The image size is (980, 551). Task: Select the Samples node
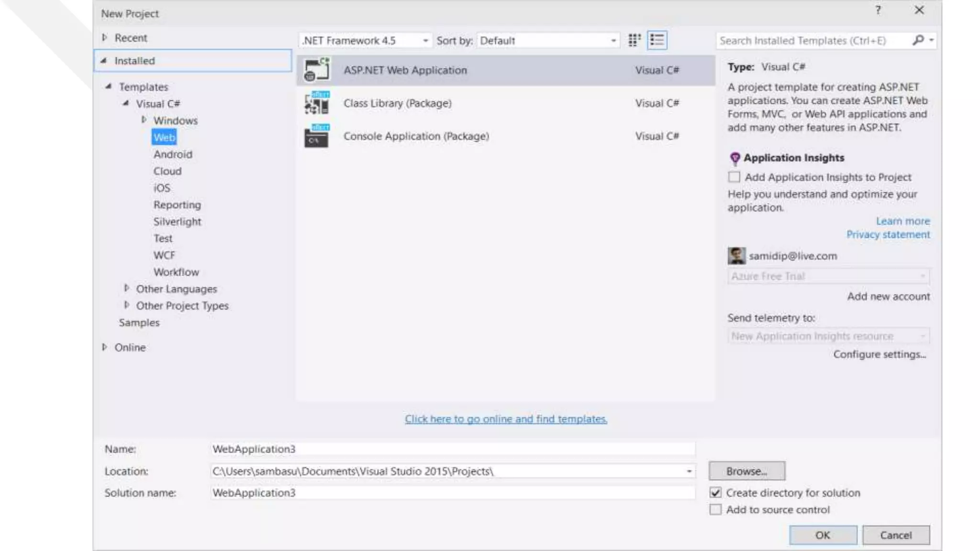coord(139,322)
